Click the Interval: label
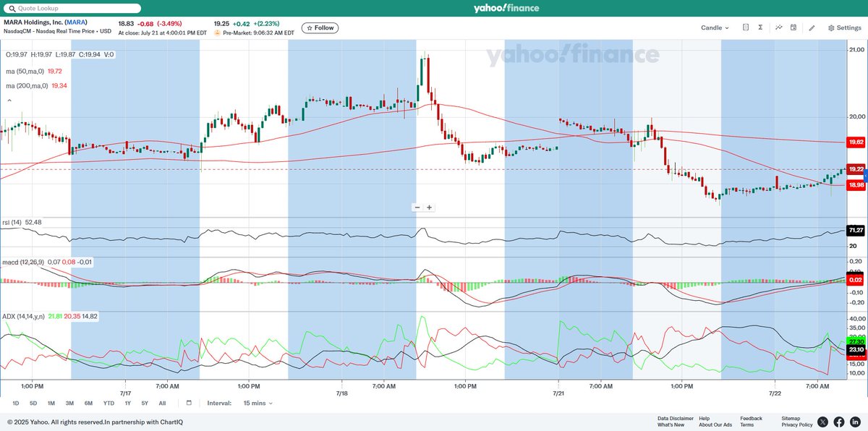 point(218,403)
